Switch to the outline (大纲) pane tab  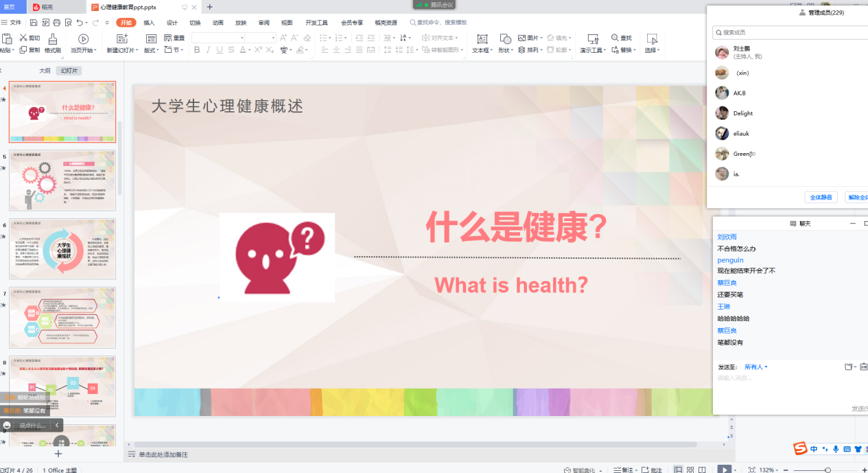pos(45,71)
